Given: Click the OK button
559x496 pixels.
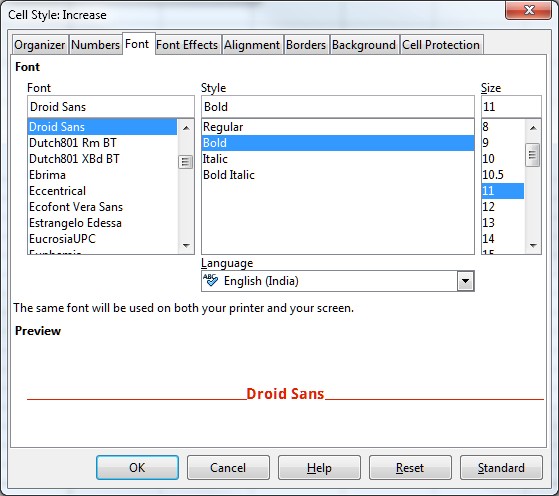Looking at the screenshot, I should pos(137,467).
